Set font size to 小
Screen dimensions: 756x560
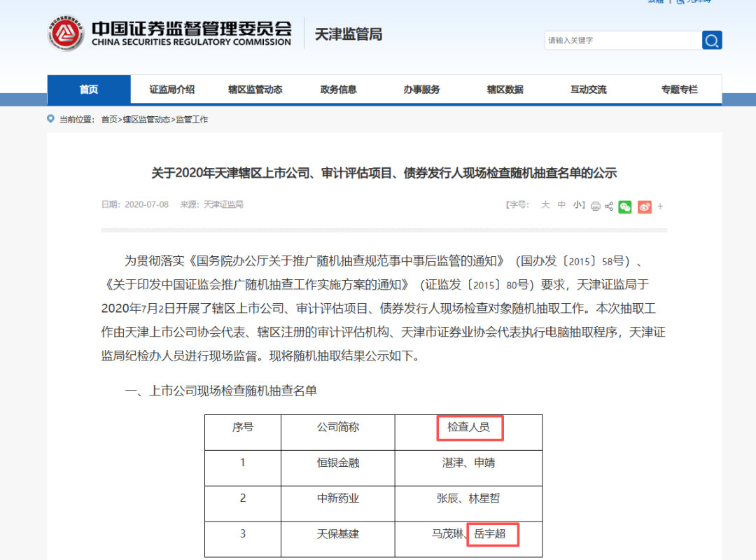coord(577,204)
